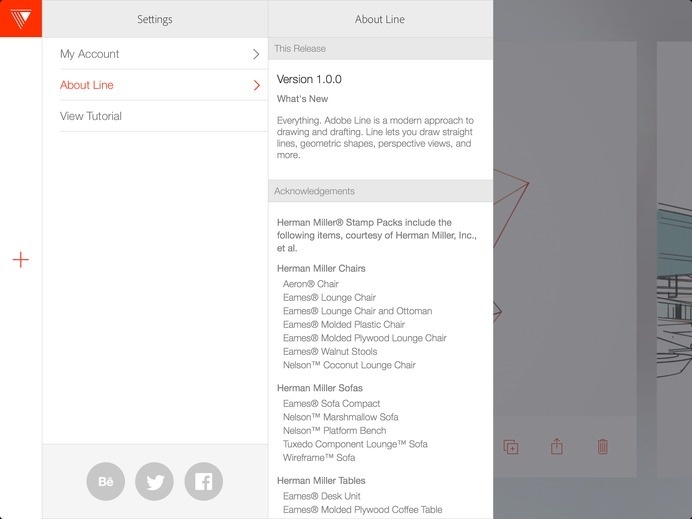Tap the Adobe Line logo icon

(x=21, y=19)
